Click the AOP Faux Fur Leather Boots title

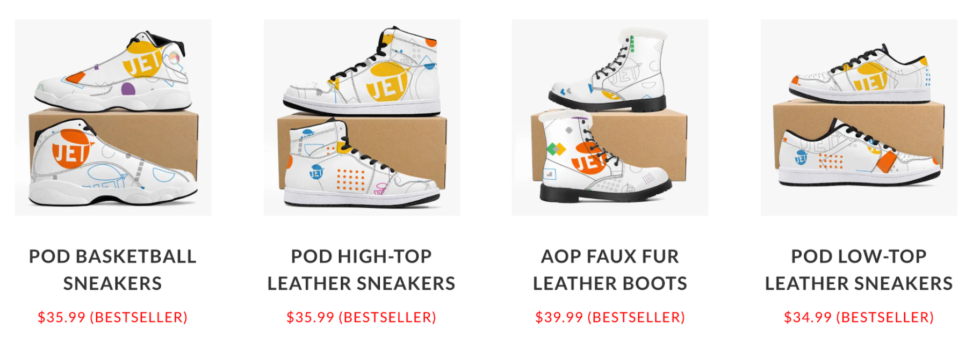click(x=610, y=270)
